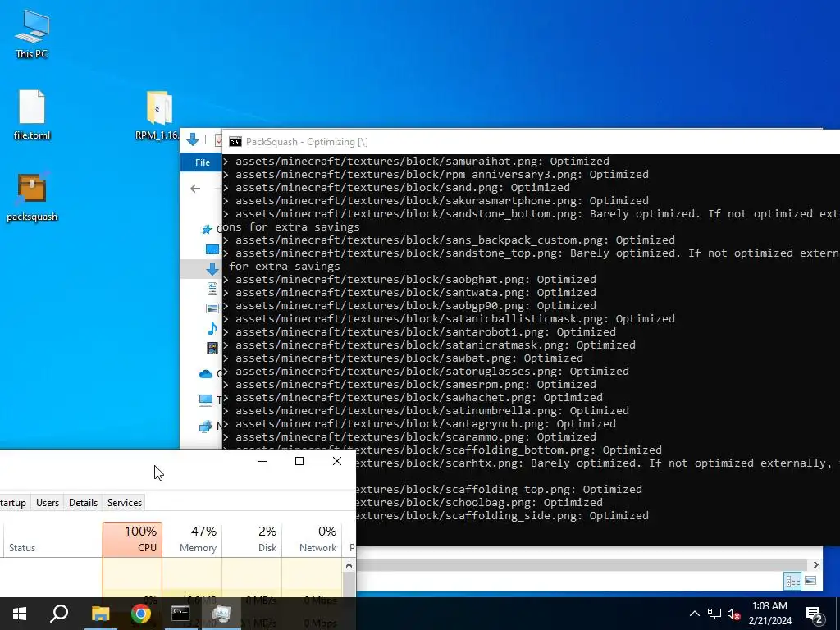The width and height of the screenshot is (840, 630).
Task: Switch to Users tab in Task Manager
Action: [x=47, y=503]
